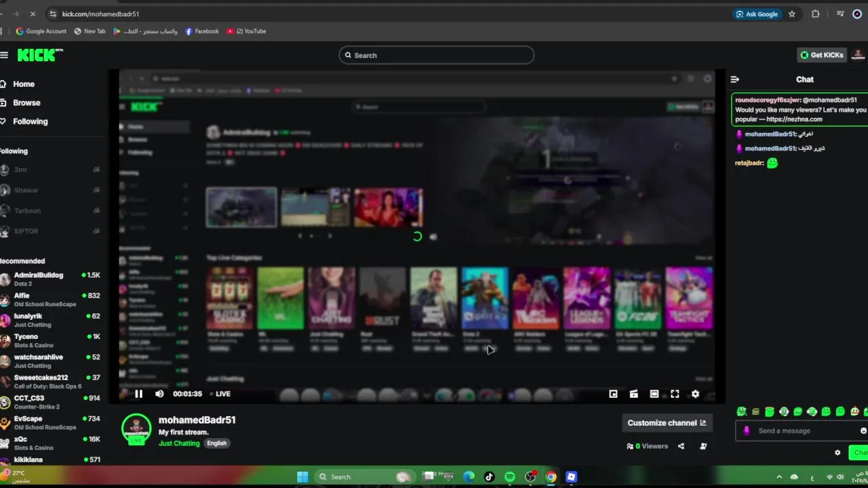Open Windows Start menu
Screen dimensions: 868x488
(302, 476)
